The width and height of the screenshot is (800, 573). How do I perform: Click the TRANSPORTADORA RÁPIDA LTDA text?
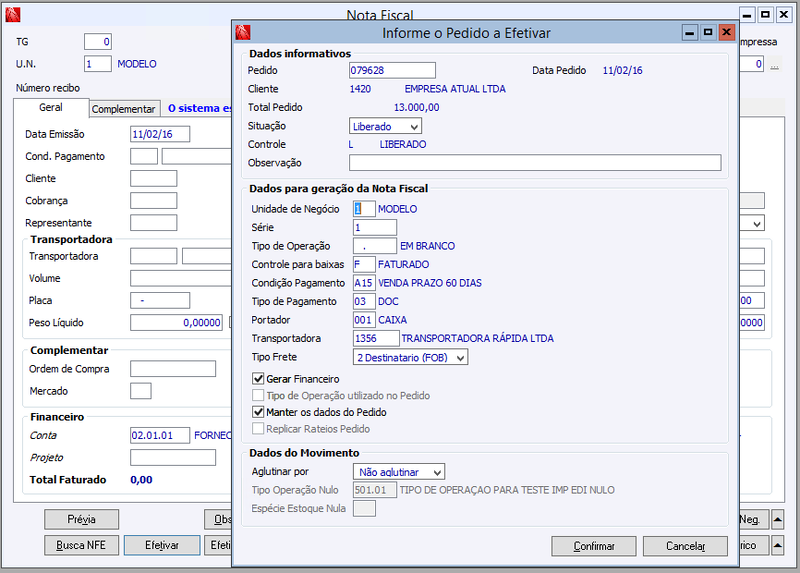click(478, 338)
